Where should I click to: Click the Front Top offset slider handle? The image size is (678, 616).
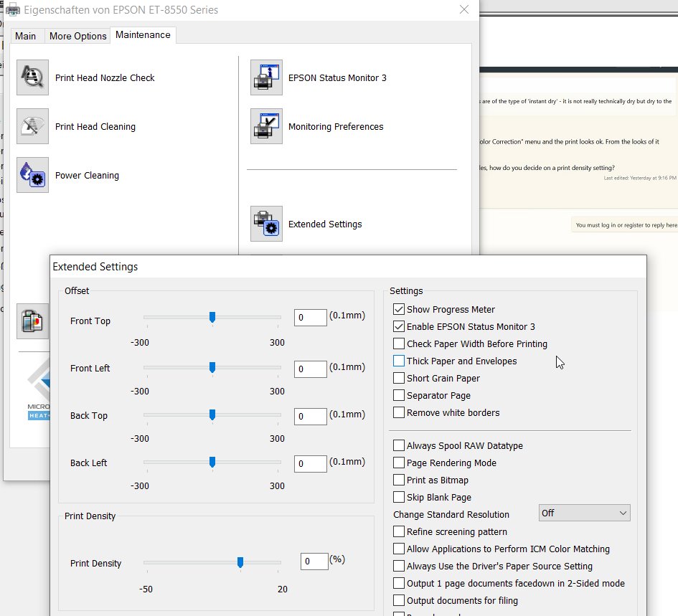(x=212, y=317)
